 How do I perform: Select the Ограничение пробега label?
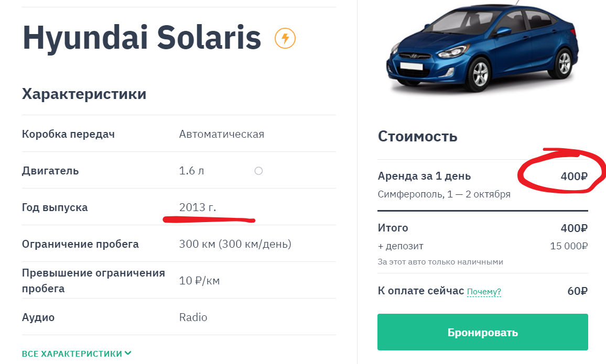click(x=80, y=244)
